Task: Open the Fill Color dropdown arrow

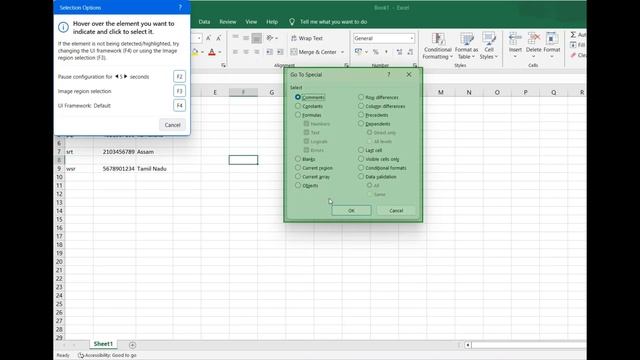Action: click(x=202, y=52)
